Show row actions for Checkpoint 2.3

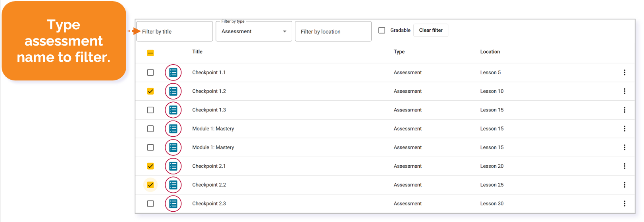pyautogui.click(x=624, y=204)
